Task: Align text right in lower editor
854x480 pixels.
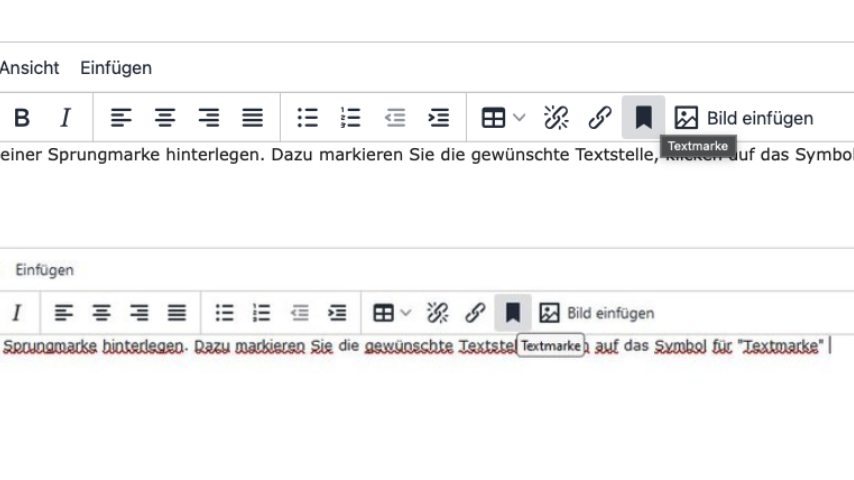Action: (x=139, y=313)
